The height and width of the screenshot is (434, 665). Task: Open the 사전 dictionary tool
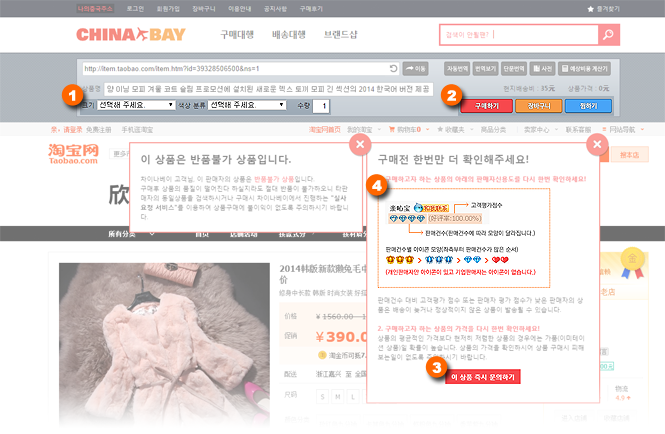tap(542, 69)
